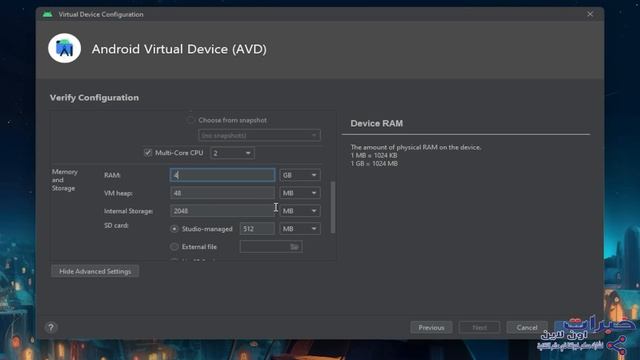Click the Memory and Storage label

coord(64,180)
